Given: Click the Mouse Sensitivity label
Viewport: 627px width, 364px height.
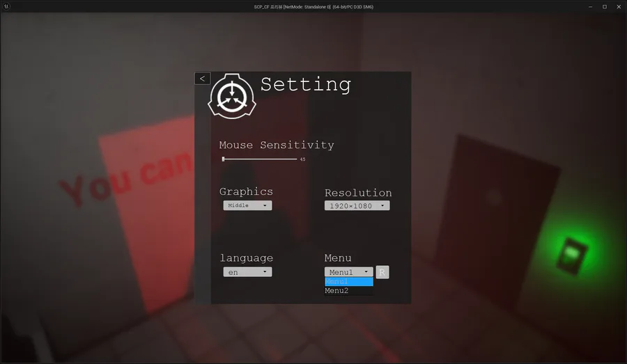Looking at the screenshot, I should point(277,145).
